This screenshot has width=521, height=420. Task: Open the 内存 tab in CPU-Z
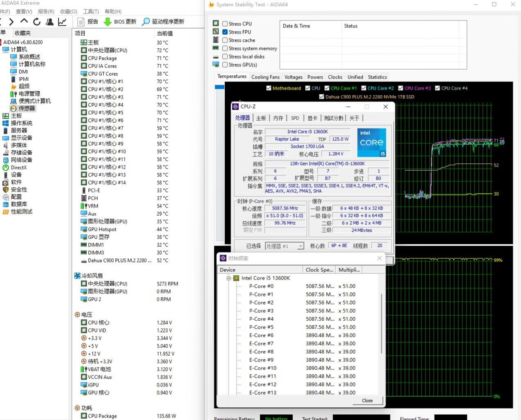coord(278,118)
